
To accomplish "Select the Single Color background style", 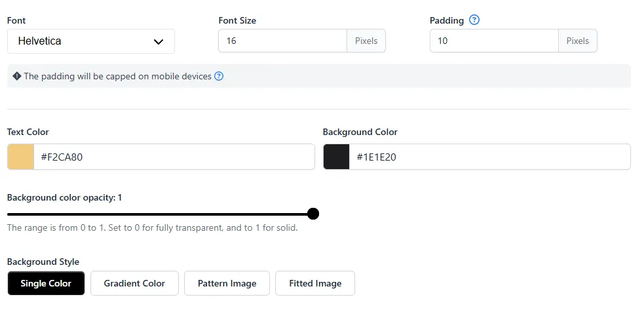I will pyautogui.click(x=46, y=283).
